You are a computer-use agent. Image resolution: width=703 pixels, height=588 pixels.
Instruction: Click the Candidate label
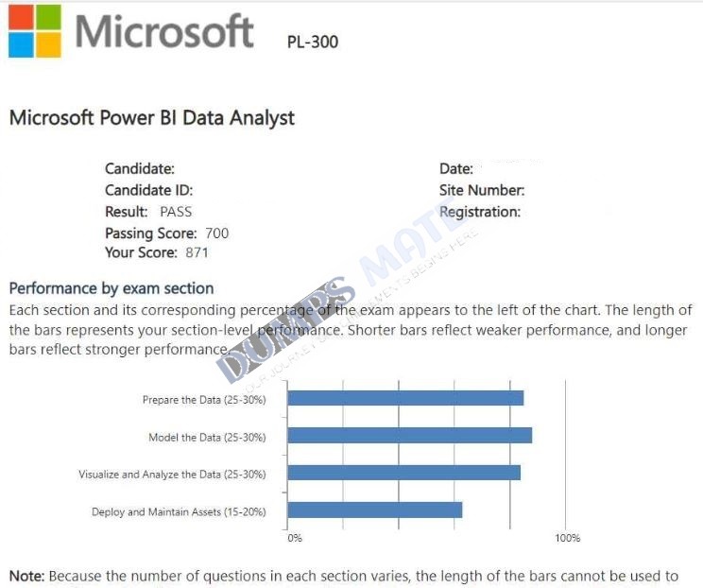tap(140, 168)
